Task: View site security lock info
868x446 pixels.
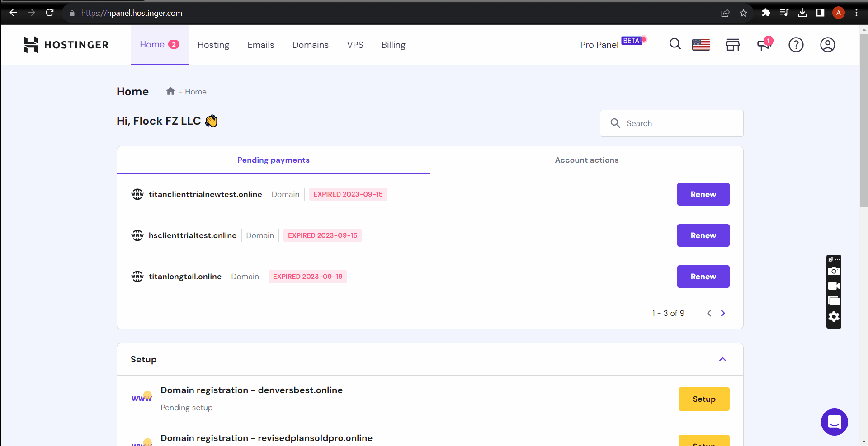Action: click(72, 13)
